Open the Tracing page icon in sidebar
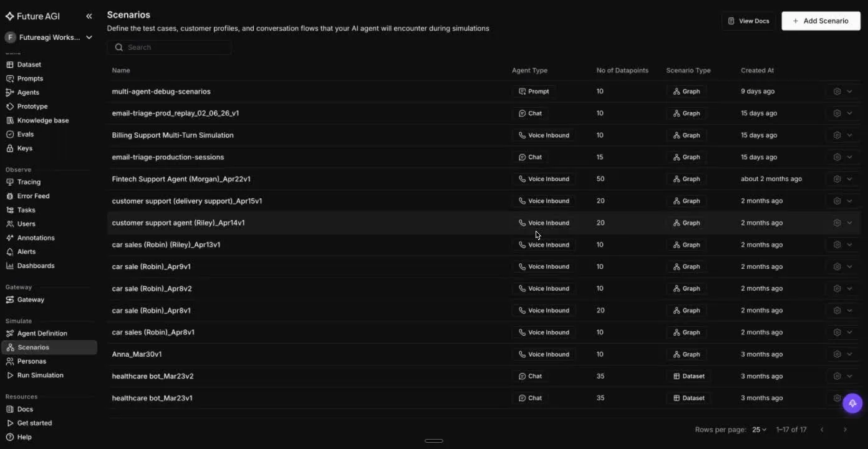Screen dimensions: 868x449 click(10, 182)
